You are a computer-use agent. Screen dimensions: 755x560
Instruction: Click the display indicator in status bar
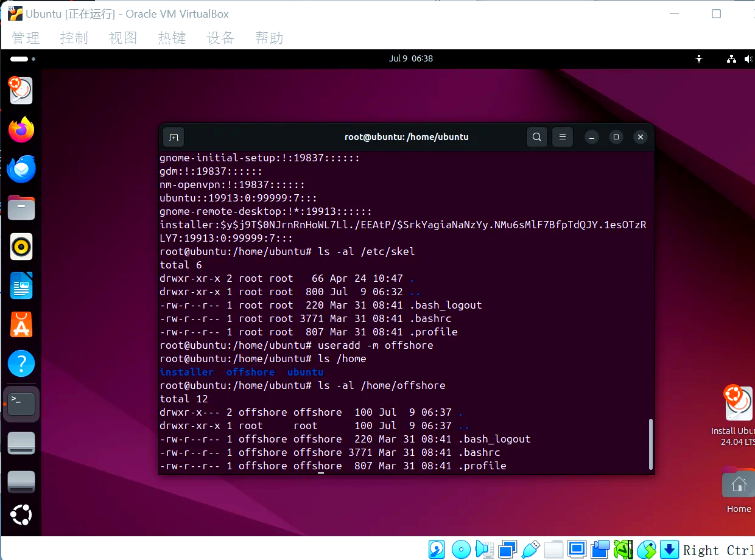point(577,549)
